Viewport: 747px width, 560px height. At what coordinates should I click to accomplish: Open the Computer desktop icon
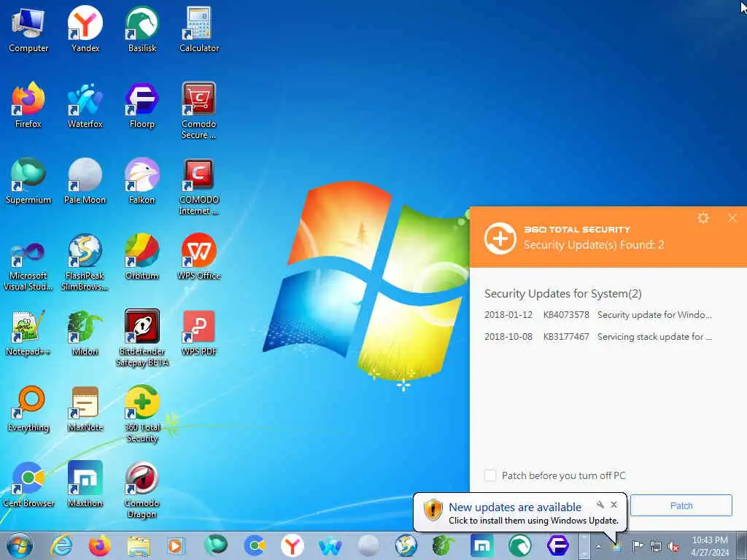tap(28, 29)
